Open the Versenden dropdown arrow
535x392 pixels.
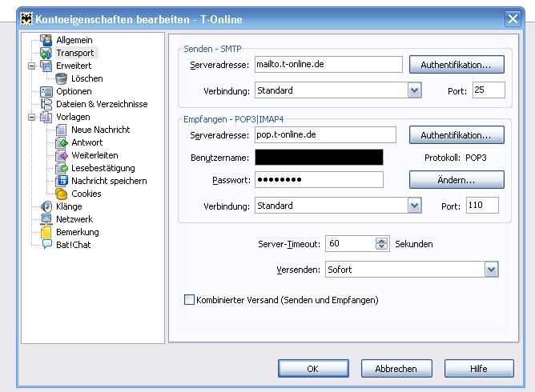pos(491,270)
